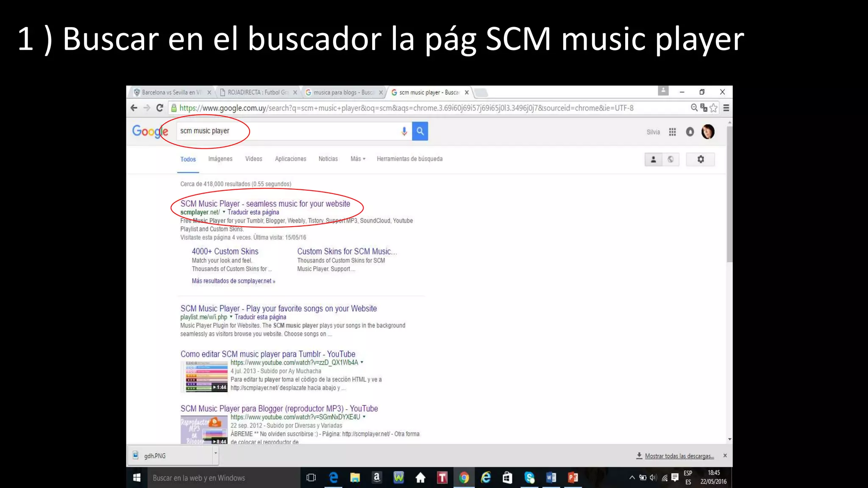
Task: Switch to Imágenes search tab
Action: [x=220, y=159]
